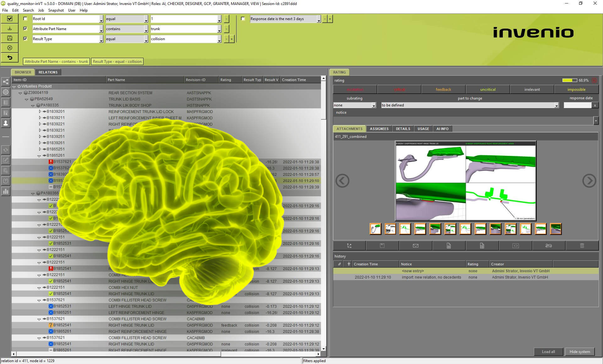Click the response date input field
The width and height of the screenshot is (603, 364).
point(578,105)
